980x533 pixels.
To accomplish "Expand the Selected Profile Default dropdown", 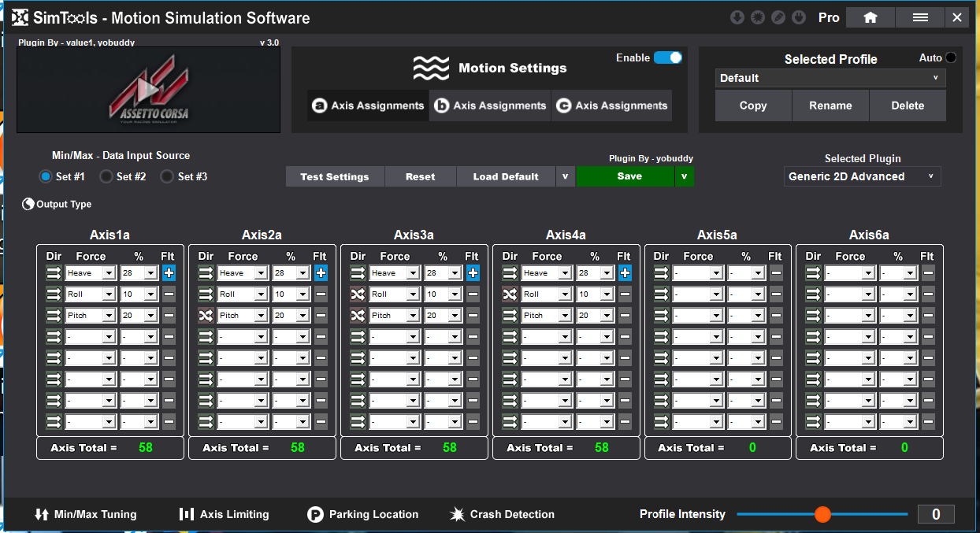I will click(x=830, y=78).
